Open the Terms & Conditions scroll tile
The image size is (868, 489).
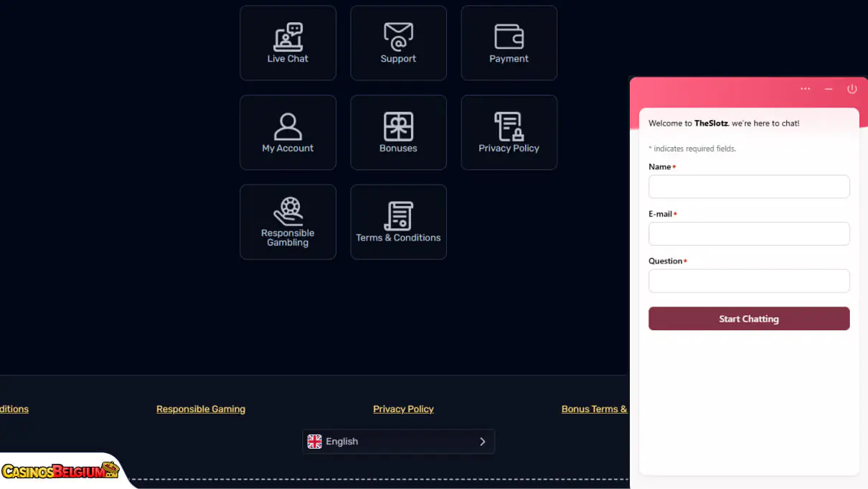coord(398,222)
